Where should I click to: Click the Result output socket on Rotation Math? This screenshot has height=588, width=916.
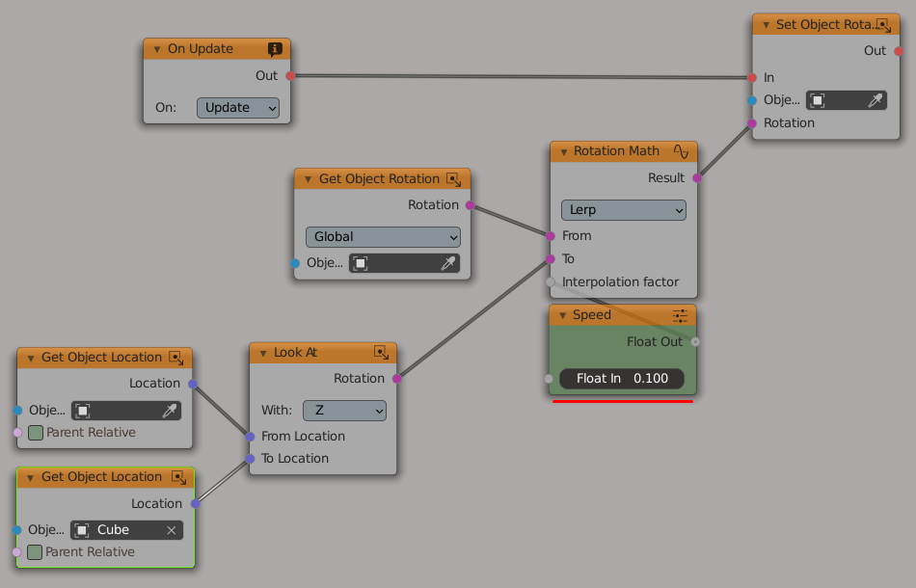tap(696, 177)
